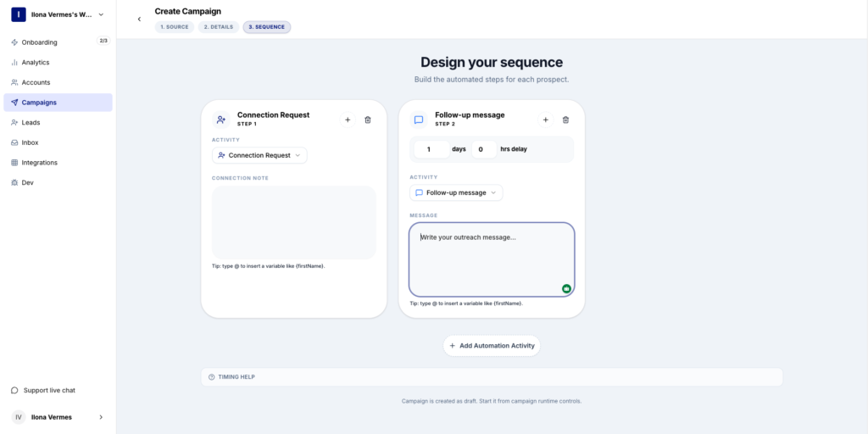This screenshot has width=868, height=434.
Task: Open Analytics in the sidebar
Action: 36,62
